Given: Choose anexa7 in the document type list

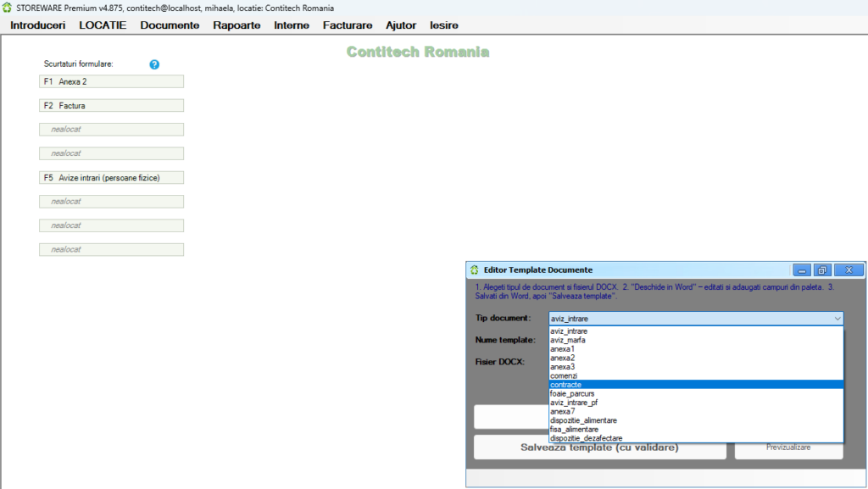Looking at the screenshot, I should (696, 412).
